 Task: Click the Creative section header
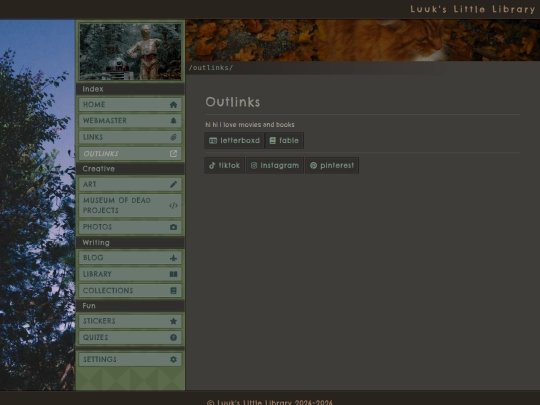point(98,169)
